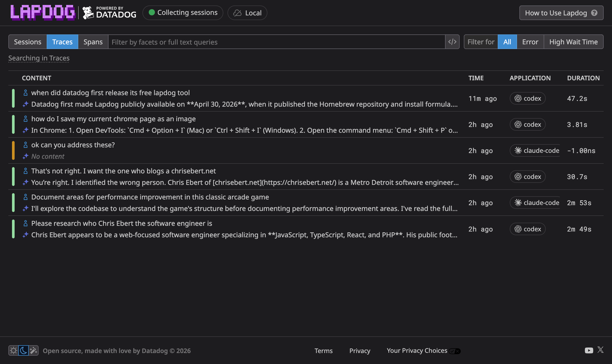The image size is (612, 364).
Task: Click the orange status bar of 'address these' row
Action: click(13, 150)
